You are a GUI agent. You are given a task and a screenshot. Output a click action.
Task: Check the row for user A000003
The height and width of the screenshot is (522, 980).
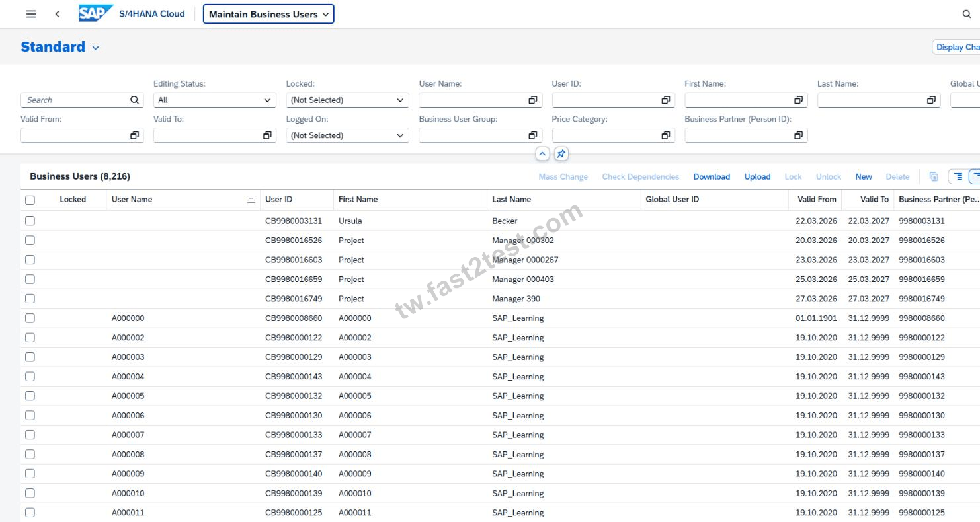pos(30,357)
